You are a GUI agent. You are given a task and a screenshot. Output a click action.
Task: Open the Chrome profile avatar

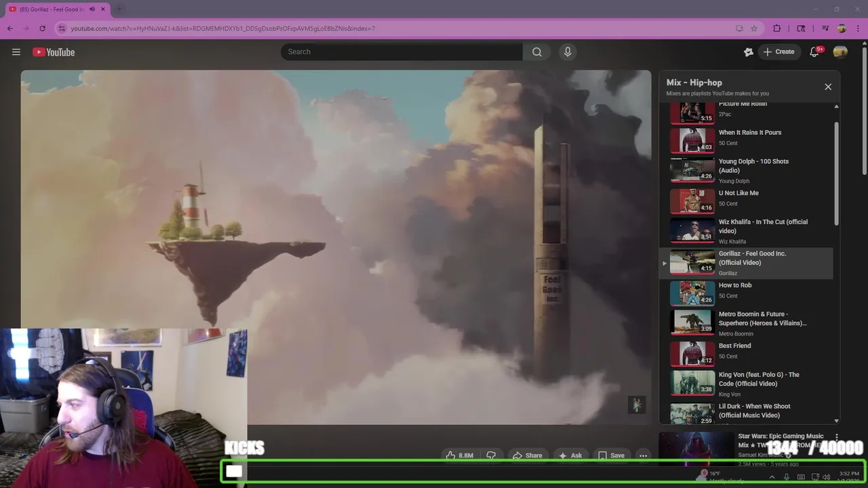click(842, 28)
